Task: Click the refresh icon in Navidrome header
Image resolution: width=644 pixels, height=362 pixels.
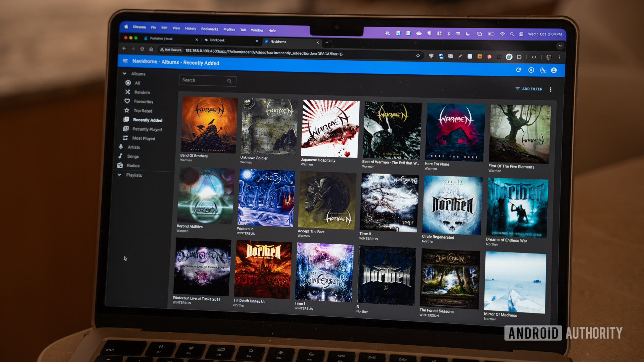Action: 519,70
